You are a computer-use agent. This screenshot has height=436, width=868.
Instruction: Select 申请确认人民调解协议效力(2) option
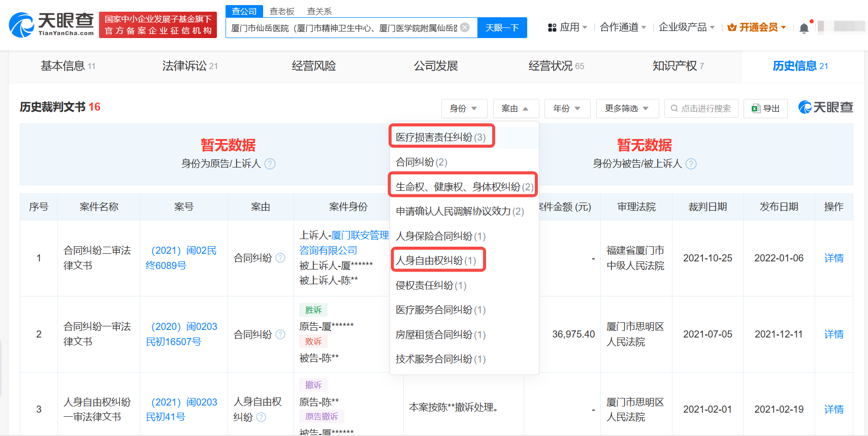460,211
